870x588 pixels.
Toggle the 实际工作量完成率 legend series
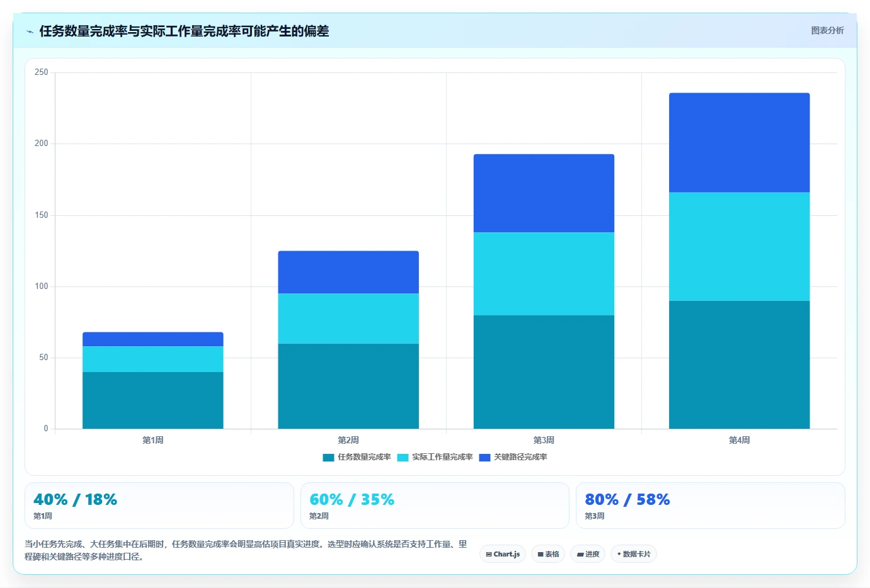tap(435, 457)
